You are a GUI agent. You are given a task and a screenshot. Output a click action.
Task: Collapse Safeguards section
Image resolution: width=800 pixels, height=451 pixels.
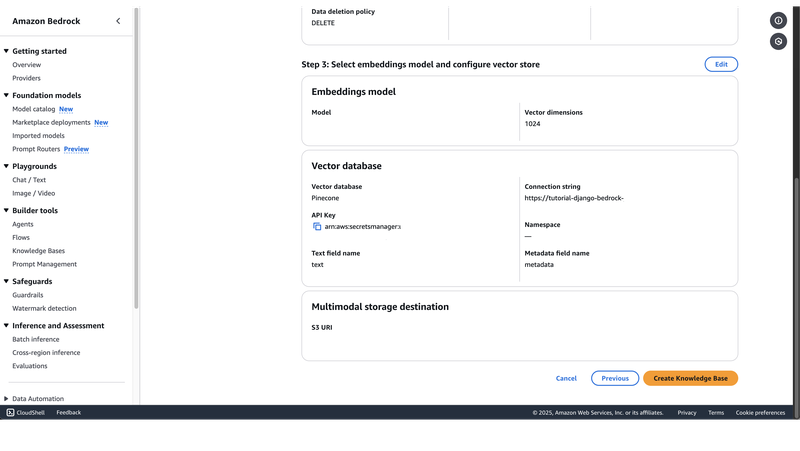(6, 281)
